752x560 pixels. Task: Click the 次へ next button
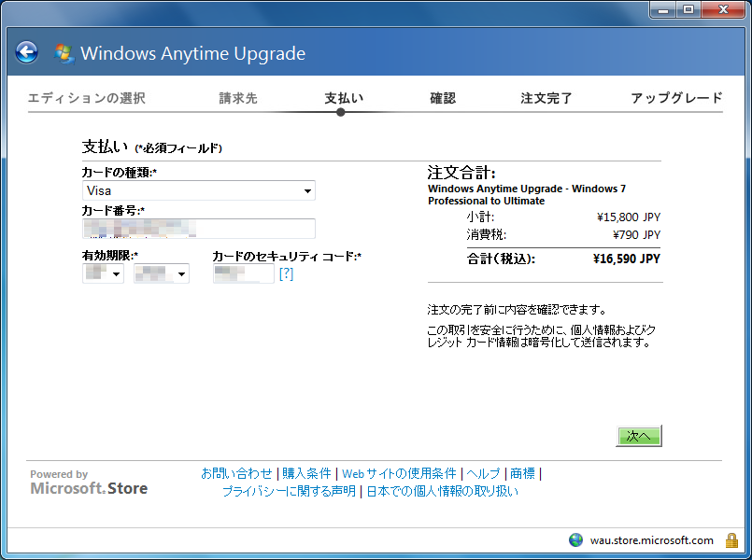(639, 436)
